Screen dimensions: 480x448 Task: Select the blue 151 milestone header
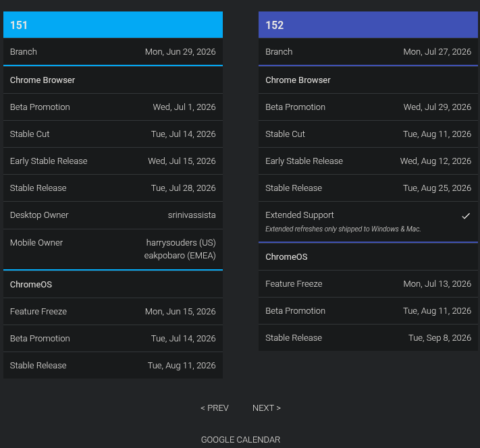113,25
